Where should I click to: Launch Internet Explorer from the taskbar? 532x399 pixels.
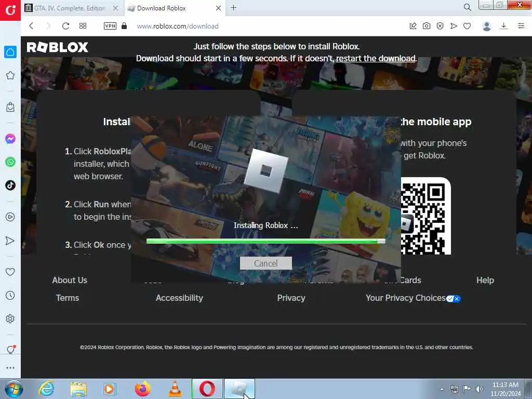[46, 389]
